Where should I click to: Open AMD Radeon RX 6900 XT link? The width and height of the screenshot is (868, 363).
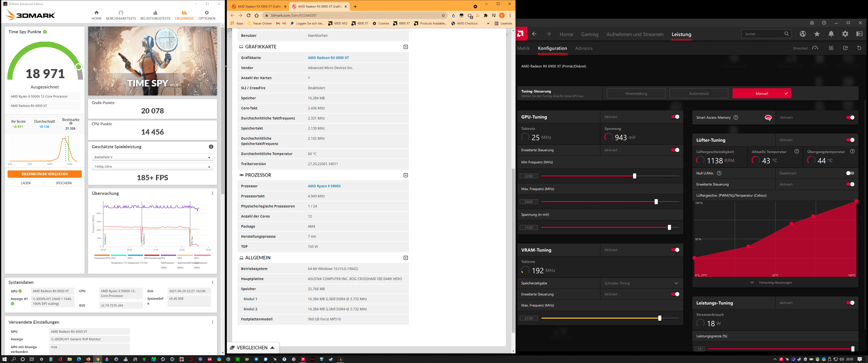click(328, 57)
